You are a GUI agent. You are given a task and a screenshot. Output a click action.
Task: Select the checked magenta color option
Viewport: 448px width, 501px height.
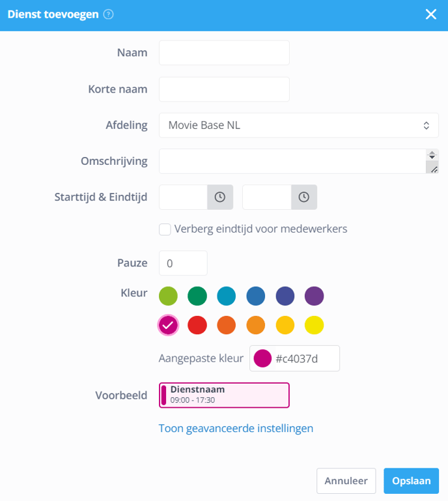168,325
